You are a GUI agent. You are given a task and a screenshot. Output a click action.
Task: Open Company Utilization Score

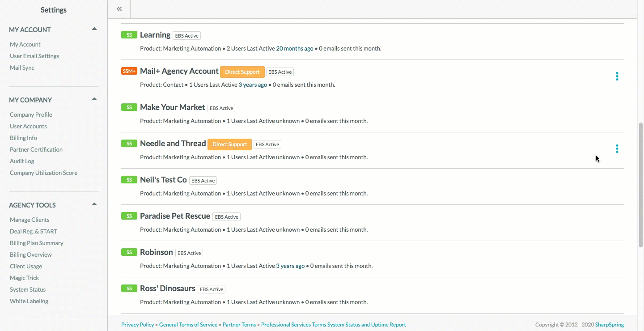(43, 173)
